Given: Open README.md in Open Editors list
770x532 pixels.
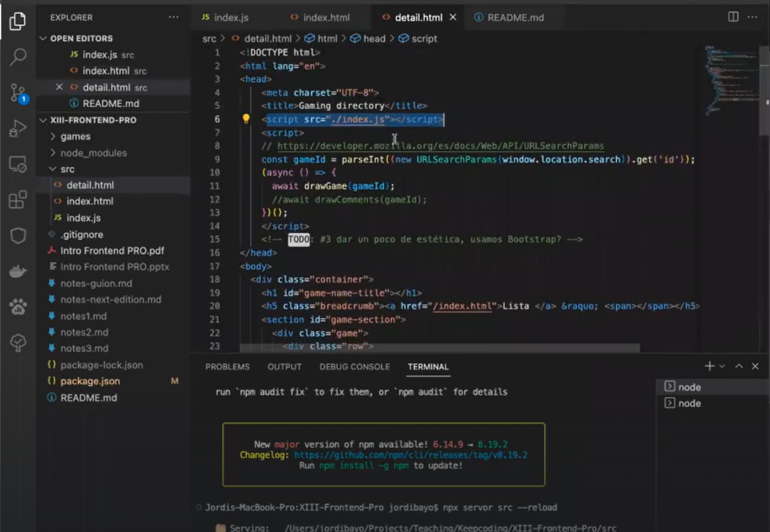Looking at the screenshot, I should click(111, 103).
